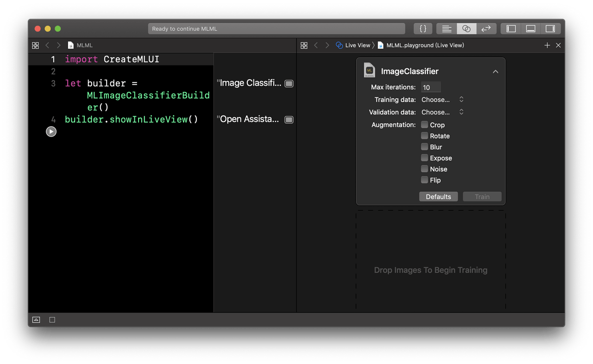593x364 pixels.
Task: Click the import CreateMLUI code line
Action: point(112,59)
